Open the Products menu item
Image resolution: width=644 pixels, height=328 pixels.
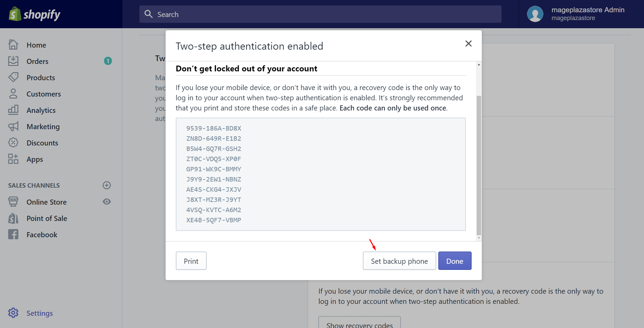click(x=41, y=77)
